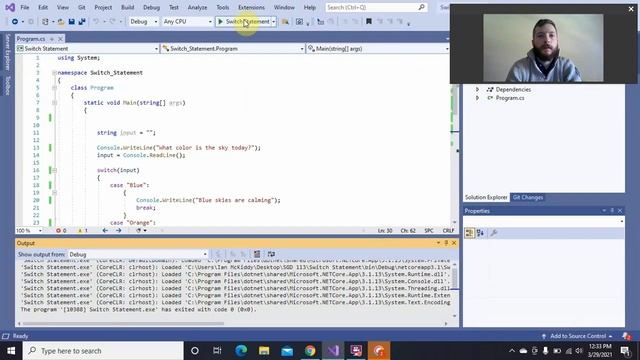The width and height of the screenshot is (640, 360).
Task: Open the Chrome icon in the taskbar
Action: click(x=310, y=351)
